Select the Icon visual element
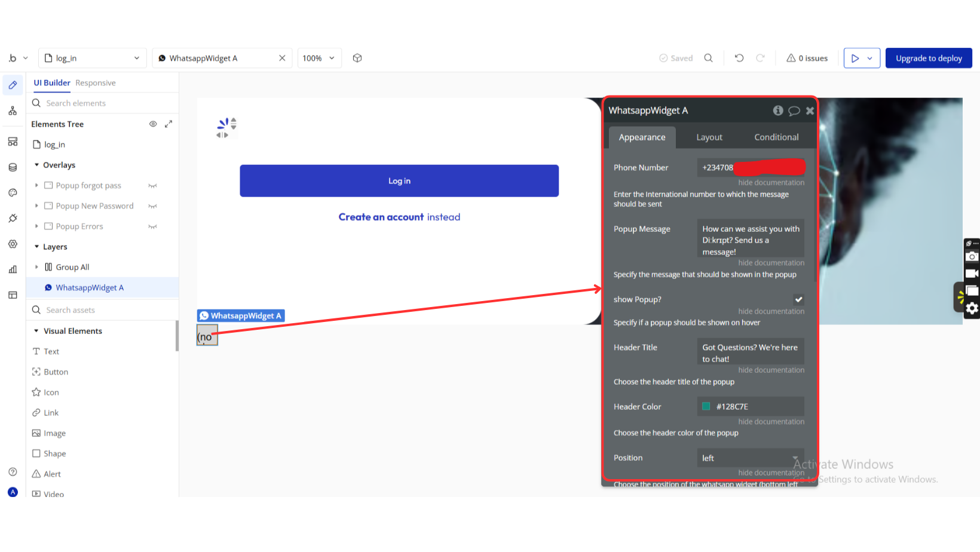 (x=45, y=392)
